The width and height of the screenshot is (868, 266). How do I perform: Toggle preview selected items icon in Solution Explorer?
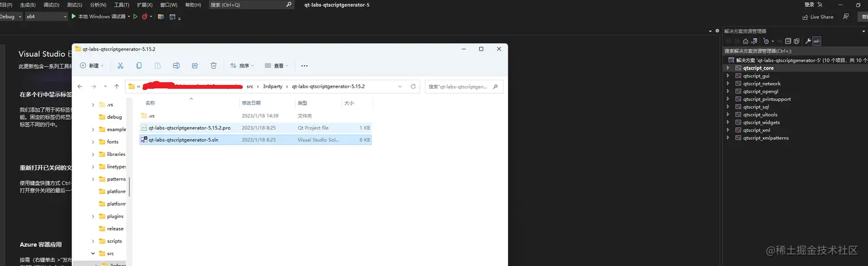[x=817, y=41]
